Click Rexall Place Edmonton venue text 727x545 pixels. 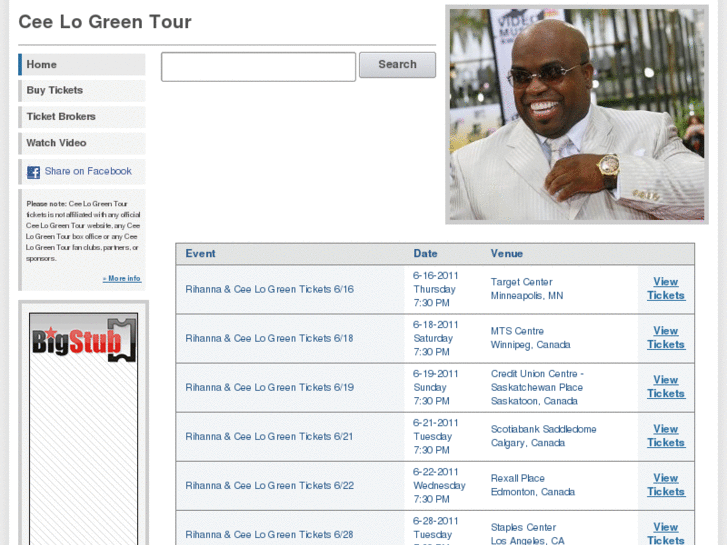pos(533,485)
